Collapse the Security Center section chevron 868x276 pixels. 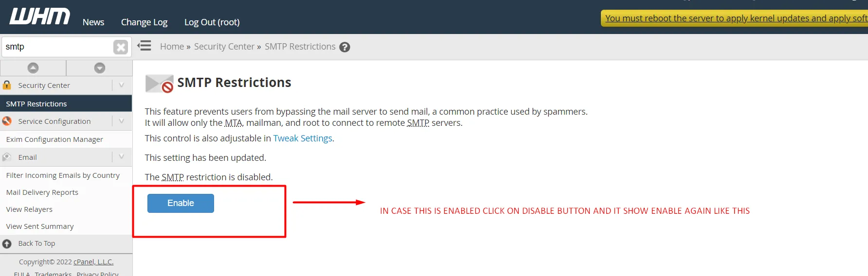[x=122, y=85]
